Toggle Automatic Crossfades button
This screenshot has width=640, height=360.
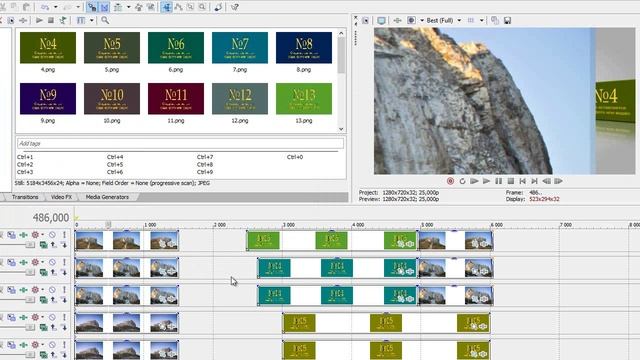tap(104, 7)
